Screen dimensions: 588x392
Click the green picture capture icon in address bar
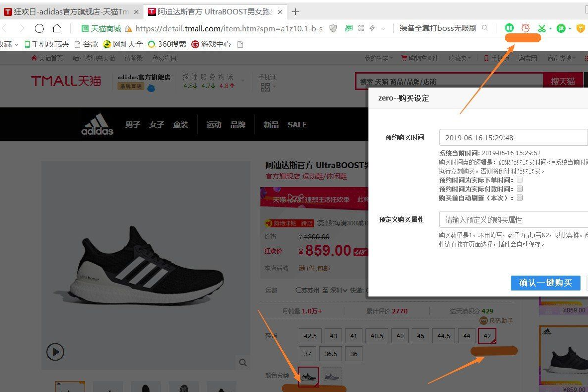point(349,28)
